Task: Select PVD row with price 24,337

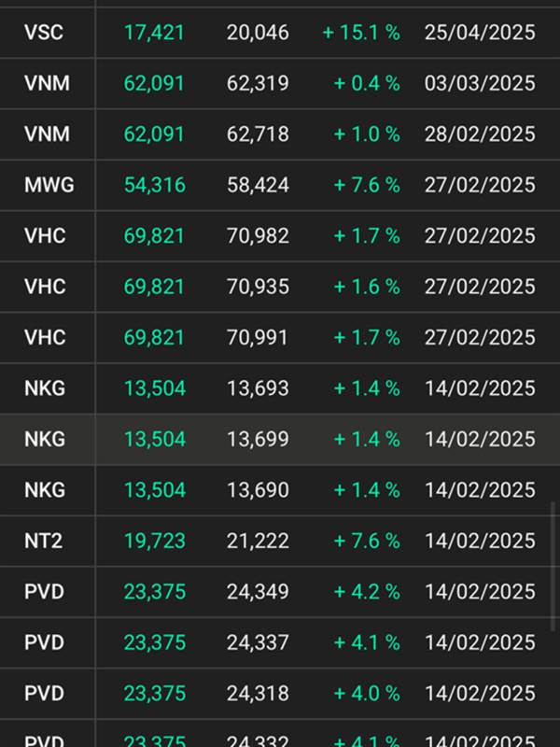Action: click(280, 642)
